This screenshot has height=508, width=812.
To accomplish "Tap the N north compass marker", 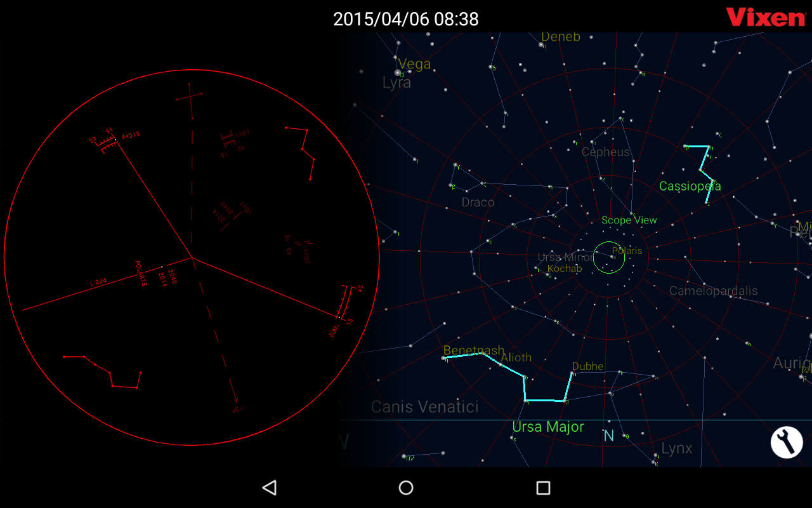I will (x=609, y=436).
